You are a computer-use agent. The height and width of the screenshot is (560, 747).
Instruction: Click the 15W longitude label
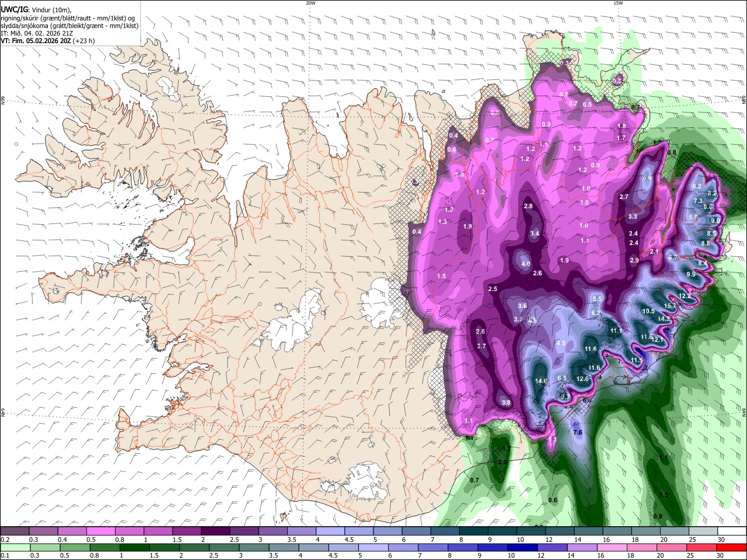(618, 3)
